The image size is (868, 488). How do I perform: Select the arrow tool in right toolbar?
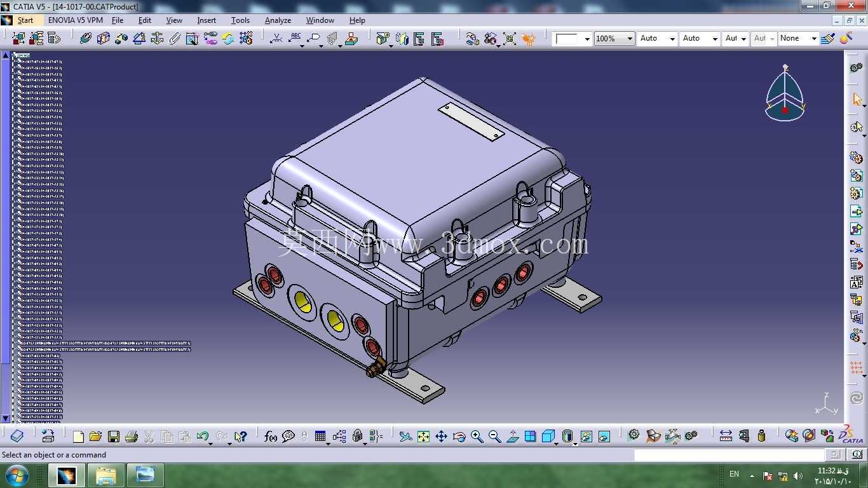[x=857, y=100]
